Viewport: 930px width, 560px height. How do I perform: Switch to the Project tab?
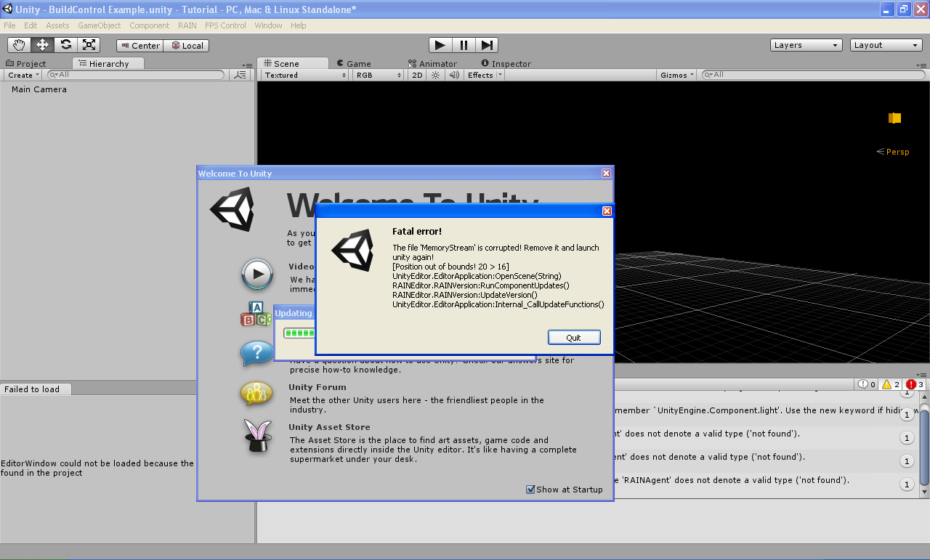click(x=26, y=64)
